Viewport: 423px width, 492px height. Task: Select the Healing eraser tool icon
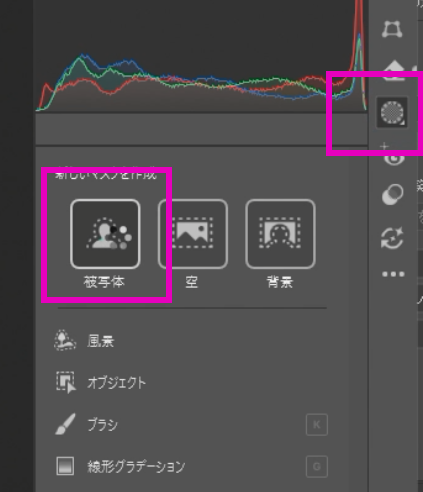(394, 70)
